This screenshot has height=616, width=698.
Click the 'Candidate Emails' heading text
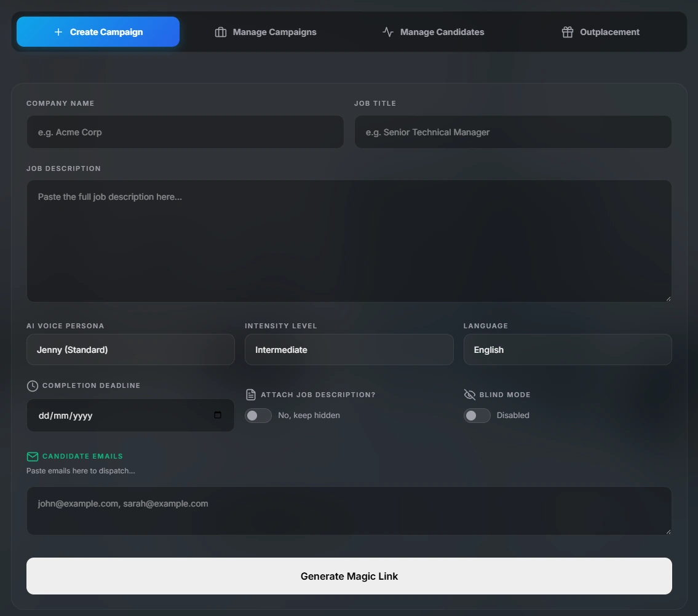click(x=82, y=456)
